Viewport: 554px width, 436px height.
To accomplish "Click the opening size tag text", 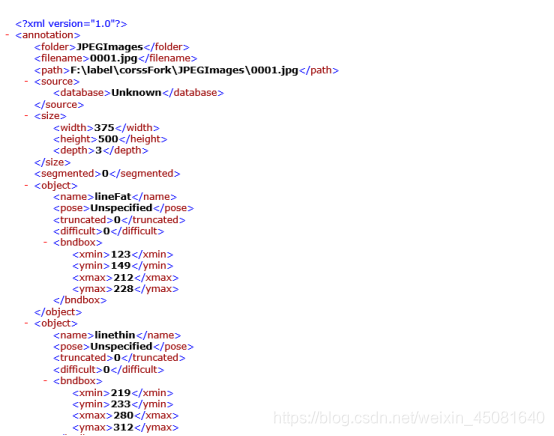I will pyautogui.click(x=50, y=116).
